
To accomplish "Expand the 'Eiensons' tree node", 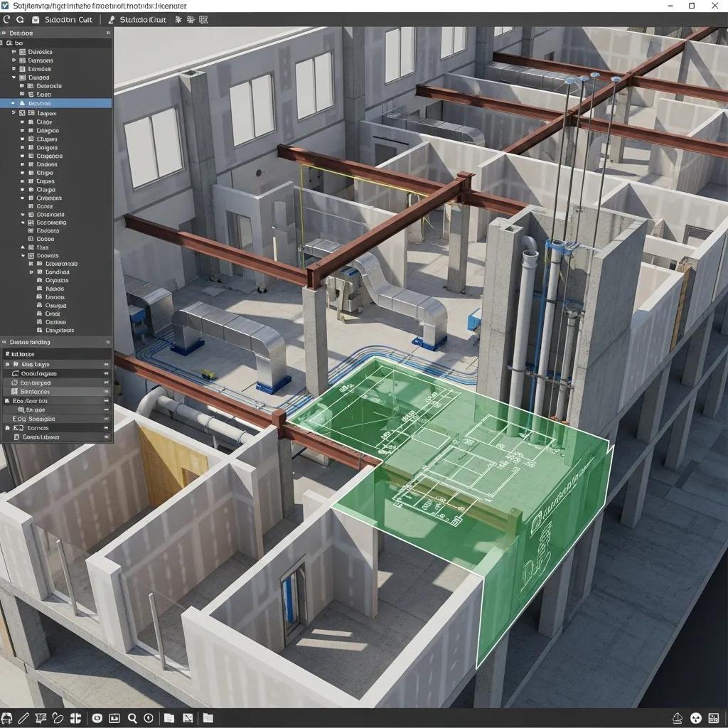I will 14,60.
